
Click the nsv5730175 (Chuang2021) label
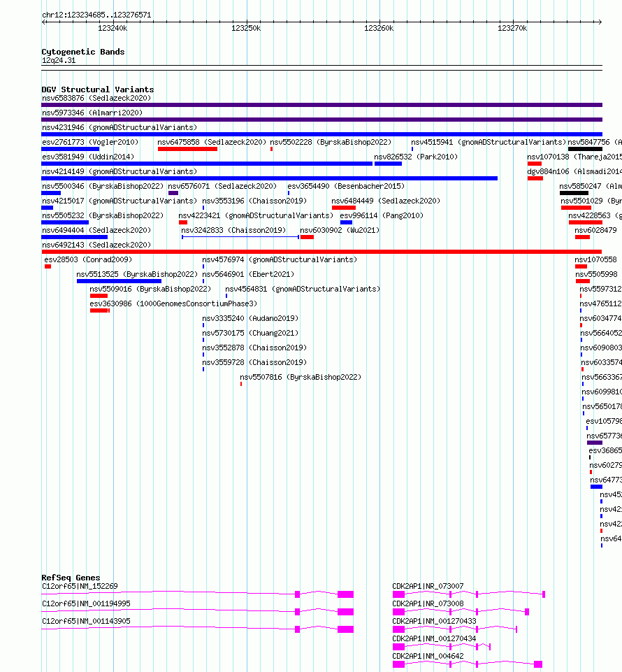(250, 333)
